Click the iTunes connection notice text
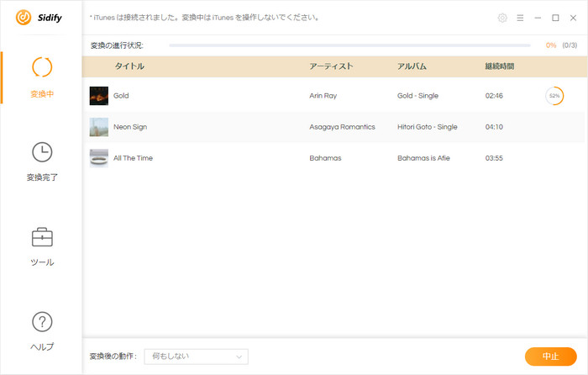588x375 pixels. pyautogui.click(x=204, y=18)
